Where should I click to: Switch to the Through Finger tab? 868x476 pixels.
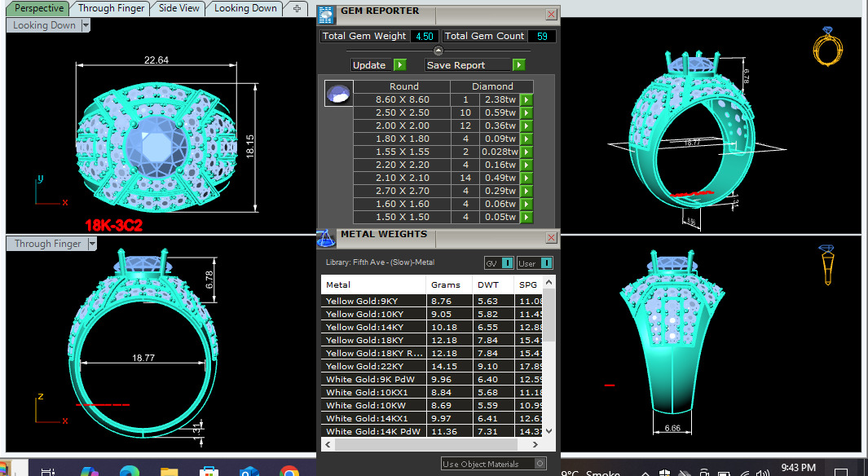(x=111, y=8)
